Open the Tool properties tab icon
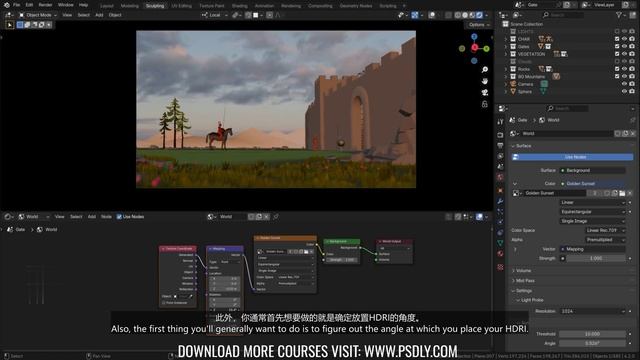 (500, 122)
